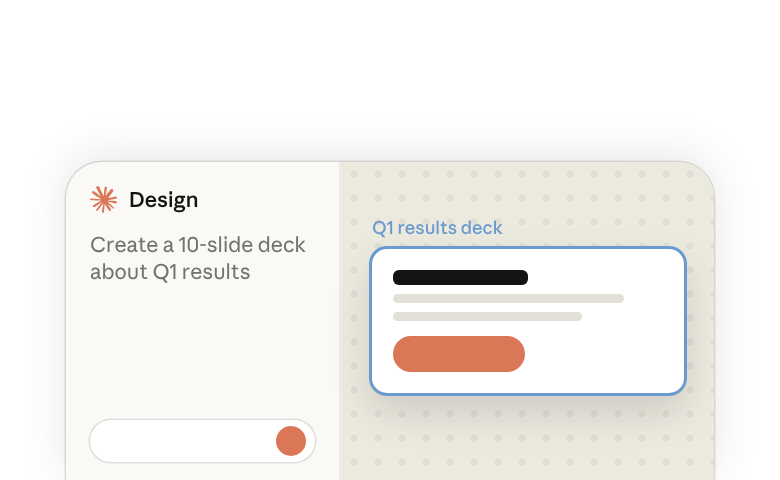Select the shorter gray text line placeholder
The width and height of the screenshot is (780, 480).
point(487,316)
